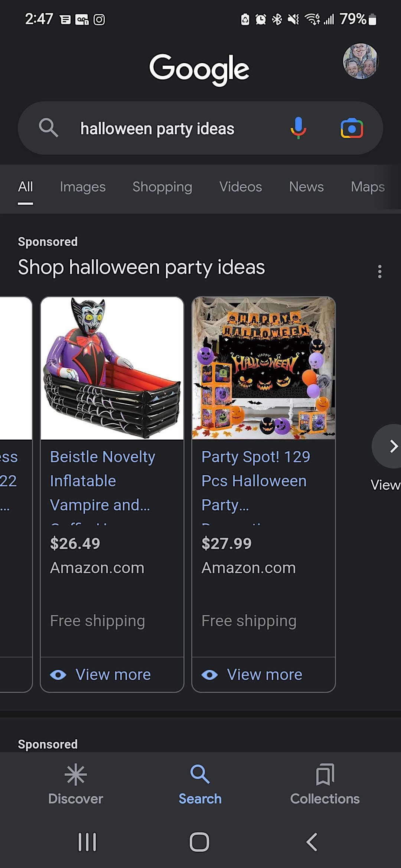Open Google Lens camera search
Image resolution: width=401 pixels, height=868 pixels.
[352, 128]
